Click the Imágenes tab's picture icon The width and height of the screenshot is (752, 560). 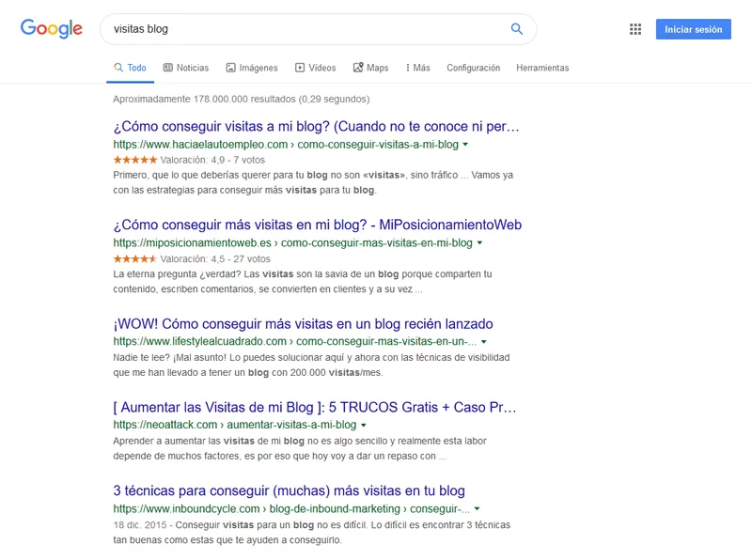tap(230, 68)
